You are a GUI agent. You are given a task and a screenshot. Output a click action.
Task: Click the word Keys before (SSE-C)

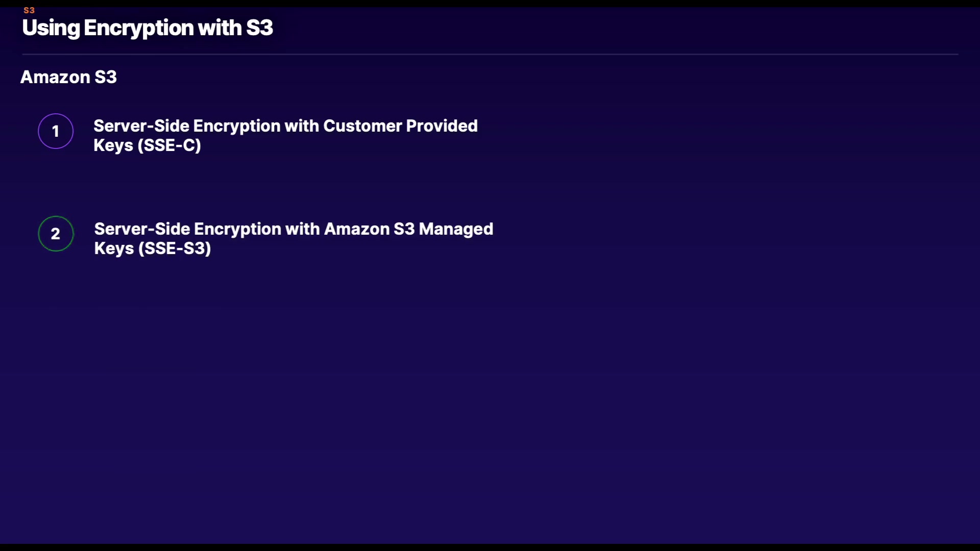click(x=113, y=145)
